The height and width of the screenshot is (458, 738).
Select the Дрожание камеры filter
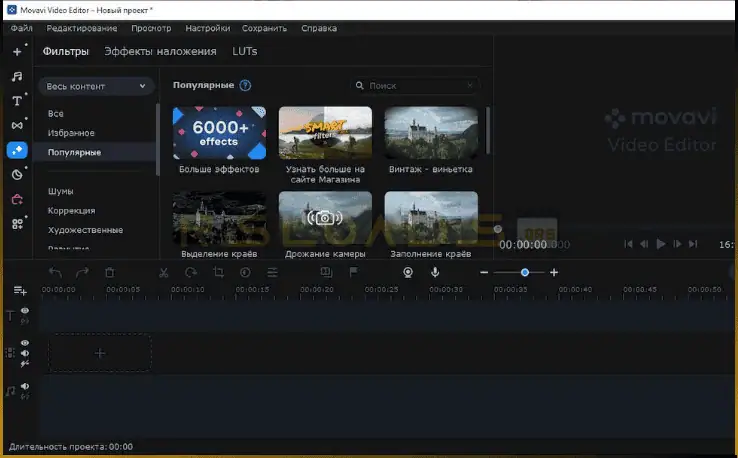coord(325,217)
